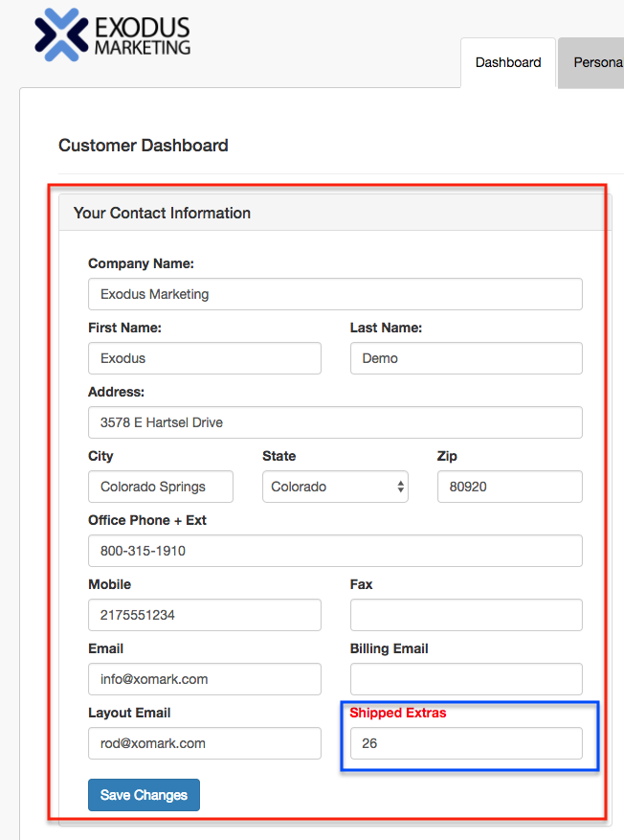Viewport: 624px width, 840px height.
Task: Click the Address label
Action: pos(116,392)
